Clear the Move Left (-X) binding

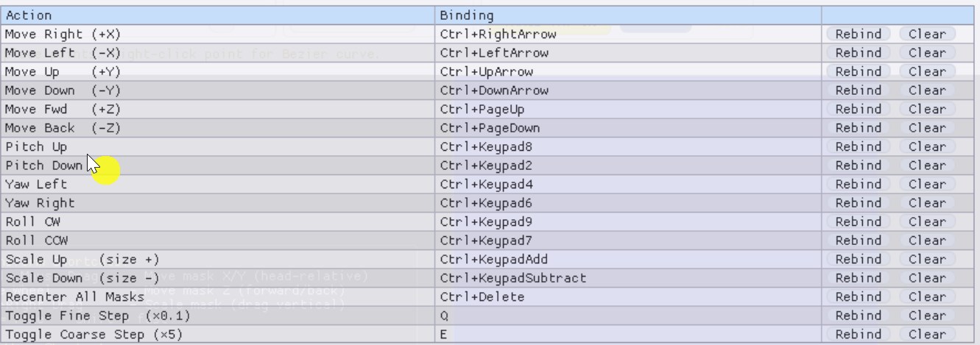point(927,53)
